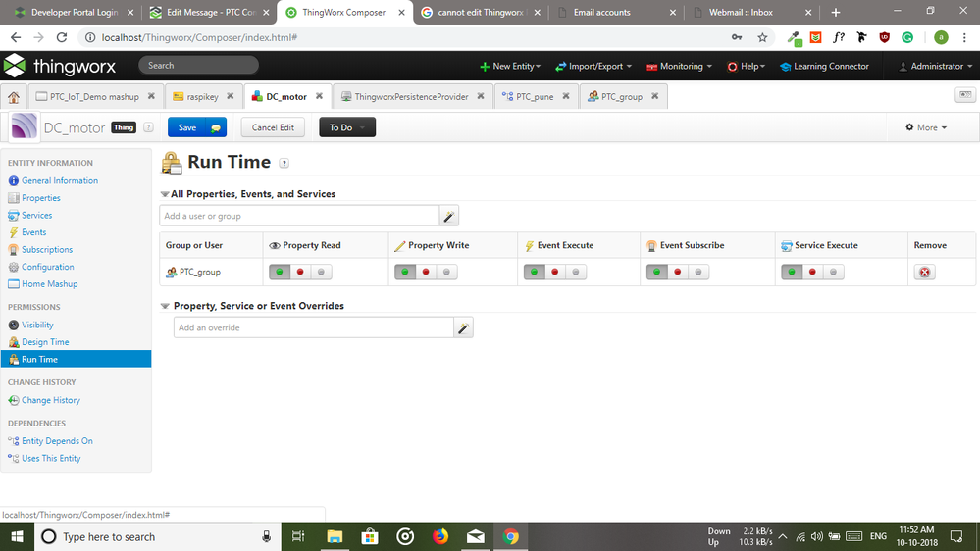Close the PTC_IoT_Demo mashup tab
The width and height of the screenshot is (980, 551).
click(x=151, y=96)
